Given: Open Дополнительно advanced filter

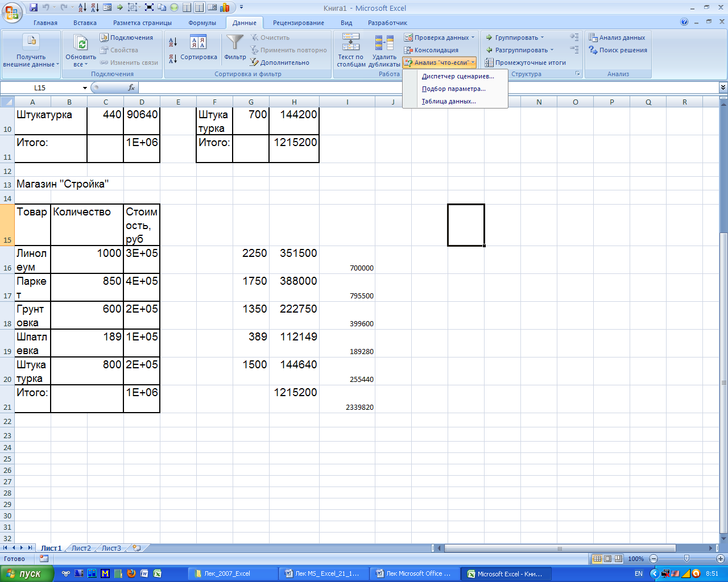Looking at the screenshot, I should [280, 63].
